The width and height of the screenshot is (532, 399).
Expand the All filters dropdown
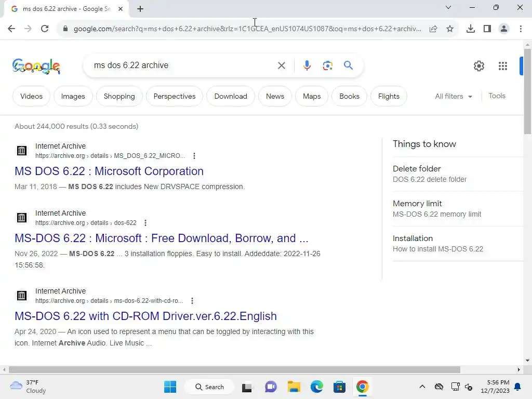[453, 96]
